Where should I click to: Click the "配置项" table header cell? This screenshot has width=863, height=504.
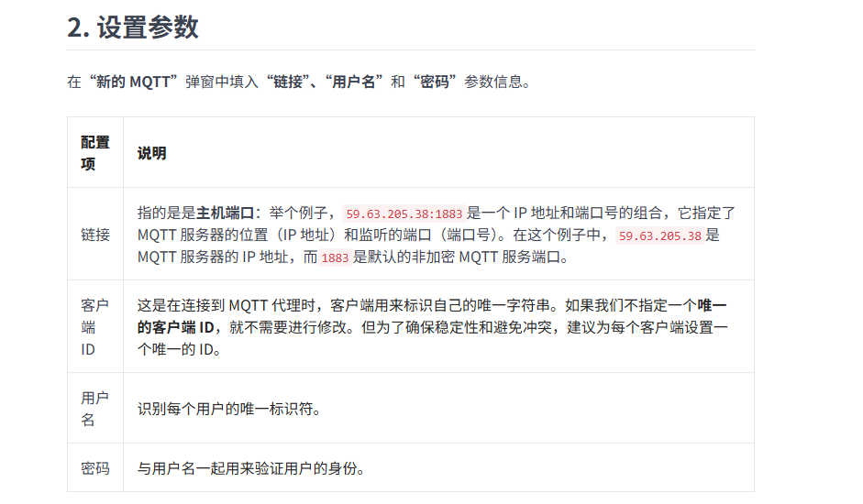point(95,153)
